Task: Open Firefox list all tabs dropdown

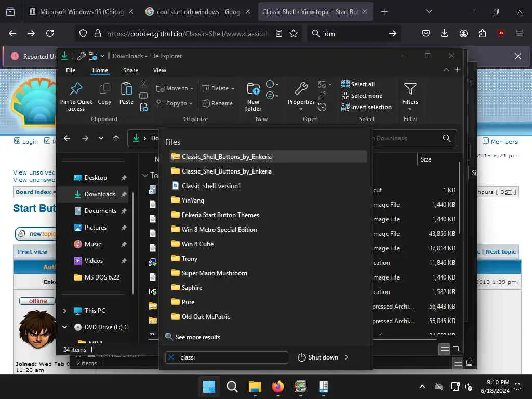Action: 429,11
